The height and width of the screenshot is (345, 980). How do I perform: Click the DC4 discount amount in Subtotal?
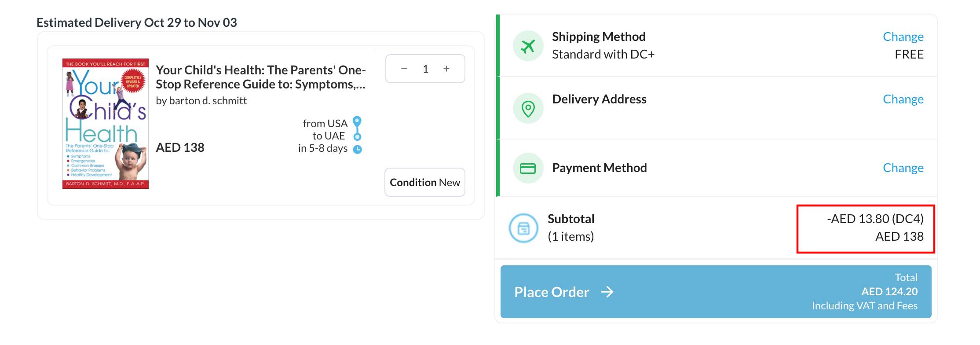point(875,219)
